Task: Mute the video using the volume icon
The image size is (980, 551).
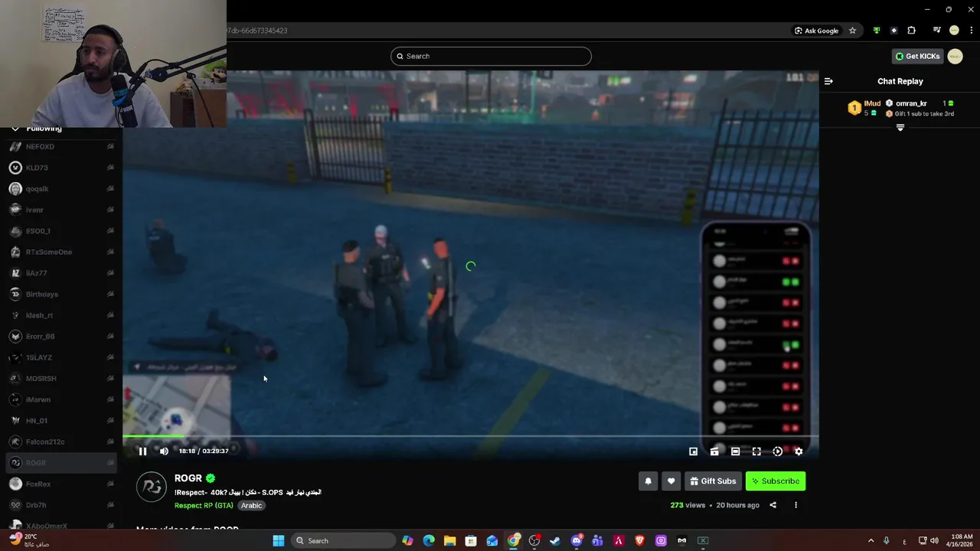Action: 164,452
